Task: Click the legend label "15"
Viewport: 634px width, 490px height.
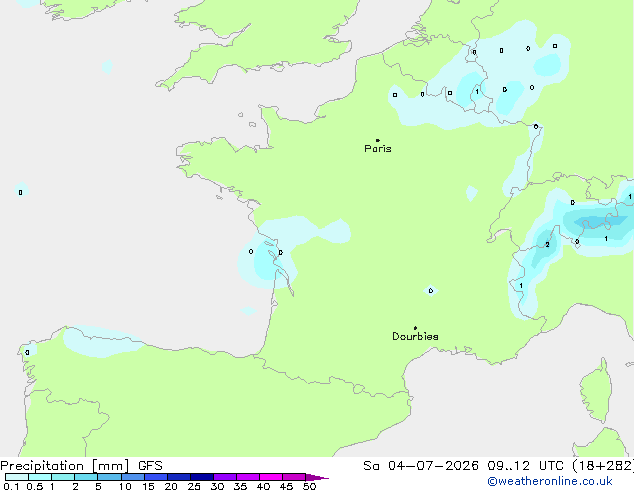Action: pos(148,486)
